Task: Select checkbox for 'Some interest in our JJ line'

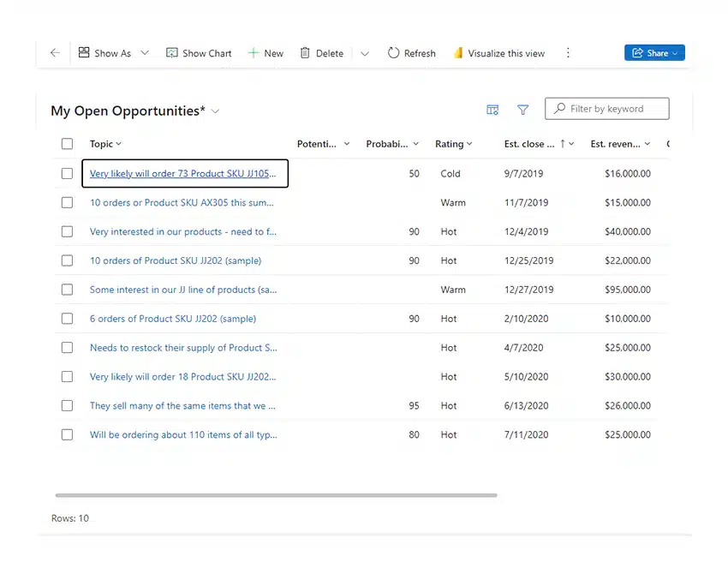Action: (68, 290)
